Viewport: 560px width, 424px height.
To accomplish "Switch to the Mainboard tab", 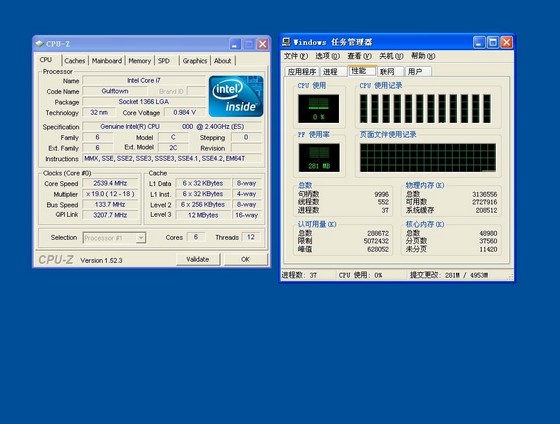I will (x=107, y=61).
